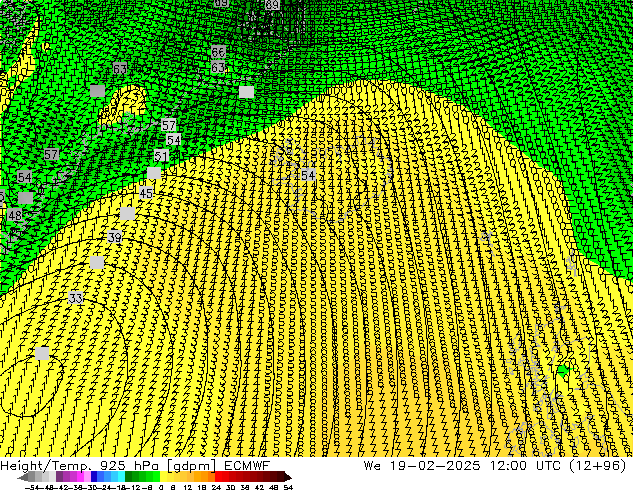Select the contour label '33'
The height and width of the screenshot is (490, 634).
tap(76, 298)
